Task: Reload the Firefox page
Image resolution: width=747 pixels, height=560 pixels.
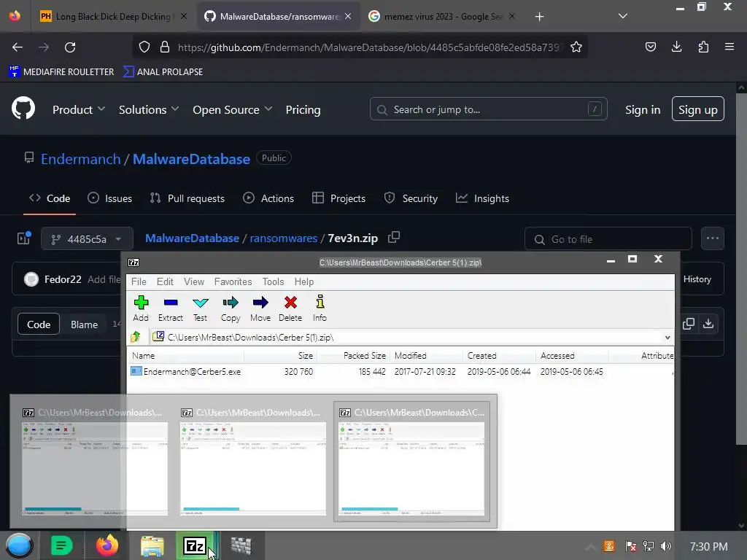Action: [x=70, y=47]
